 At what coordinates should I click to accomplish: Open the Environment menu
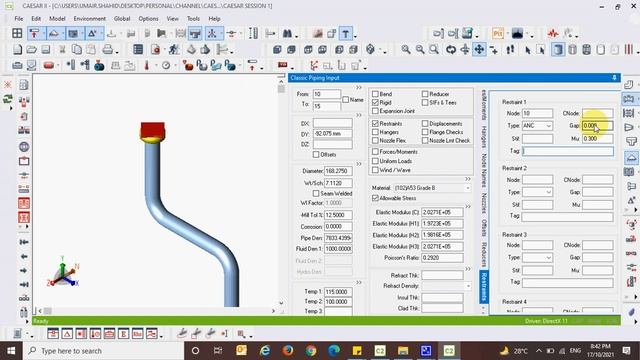tap(90, 19)
